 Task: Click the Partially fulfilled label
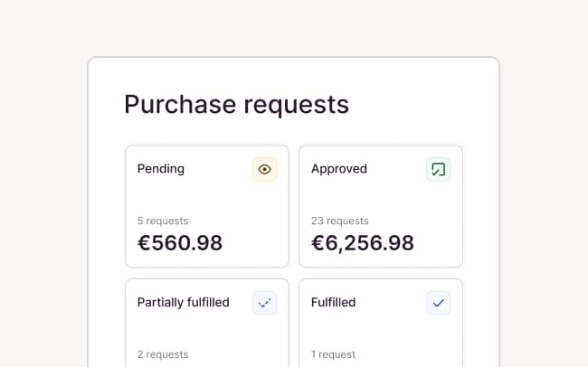183,302
